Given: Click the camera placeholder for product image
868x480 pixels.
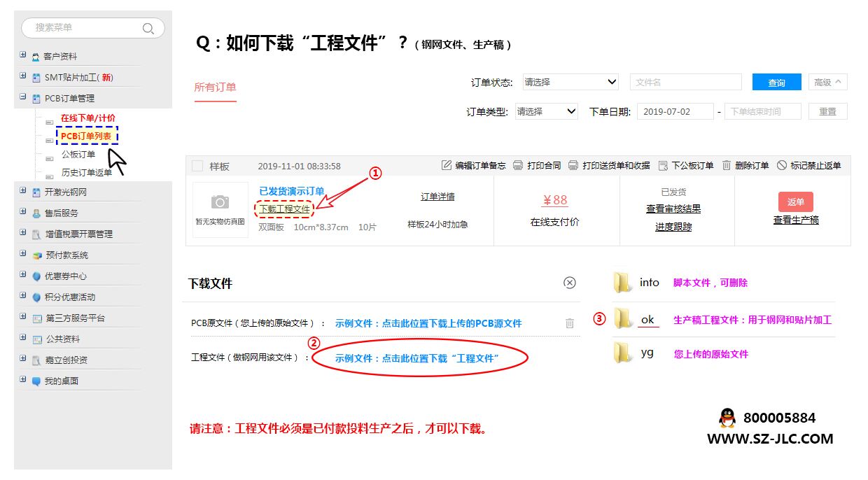Looking at the screenshot, I should pos(220,203).
